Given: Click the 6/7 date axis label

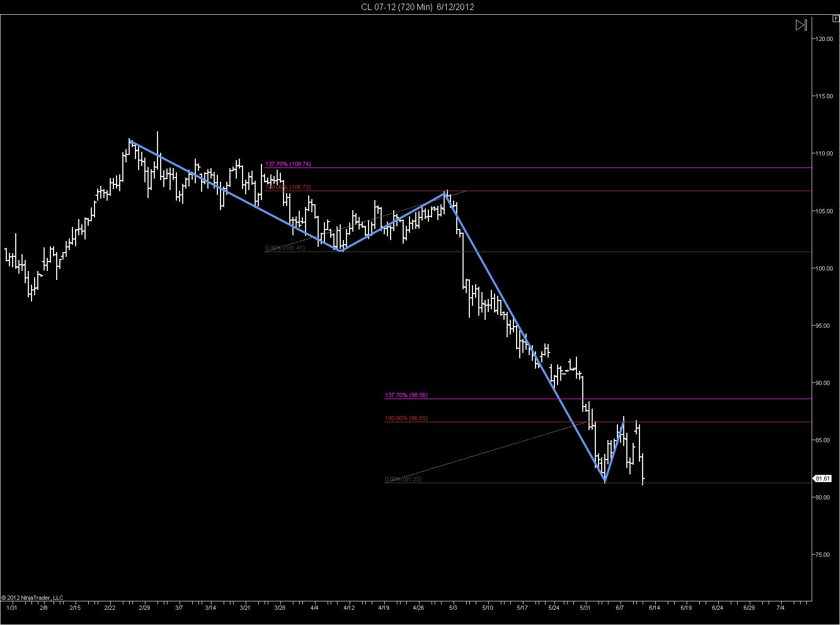Looking at the screenshot, I should tap(620, 608).
